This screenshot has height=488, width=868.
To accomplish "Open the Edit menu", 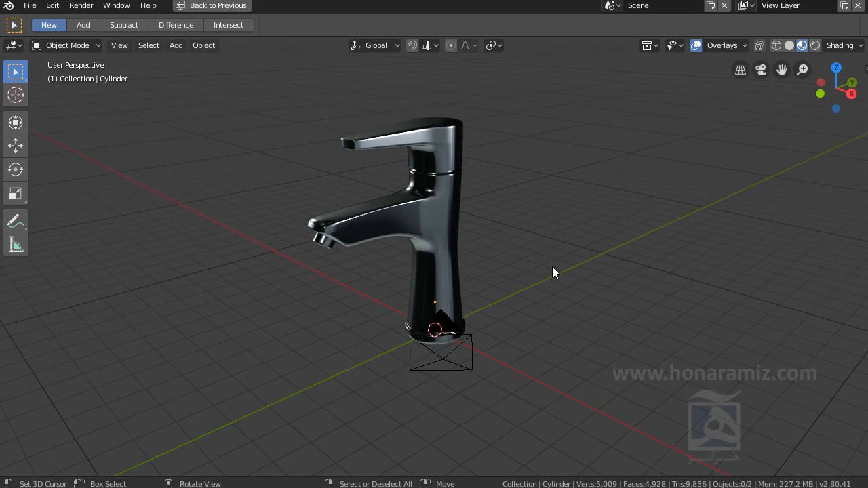I will [52, 5].
